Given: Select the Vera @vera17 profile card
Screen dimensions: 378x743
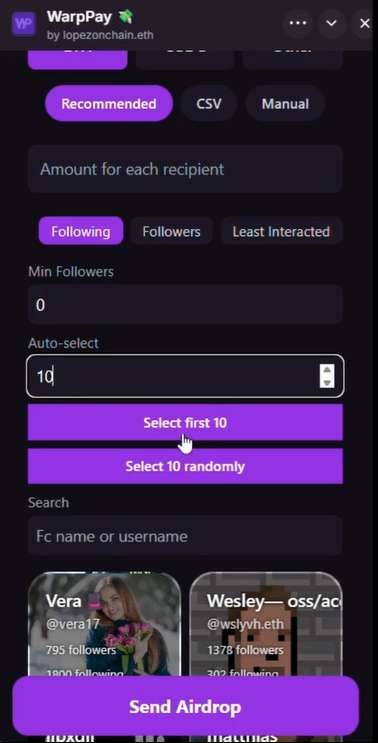Looking at the screenshot, I should pyautogui.click(x=104, y=624).
